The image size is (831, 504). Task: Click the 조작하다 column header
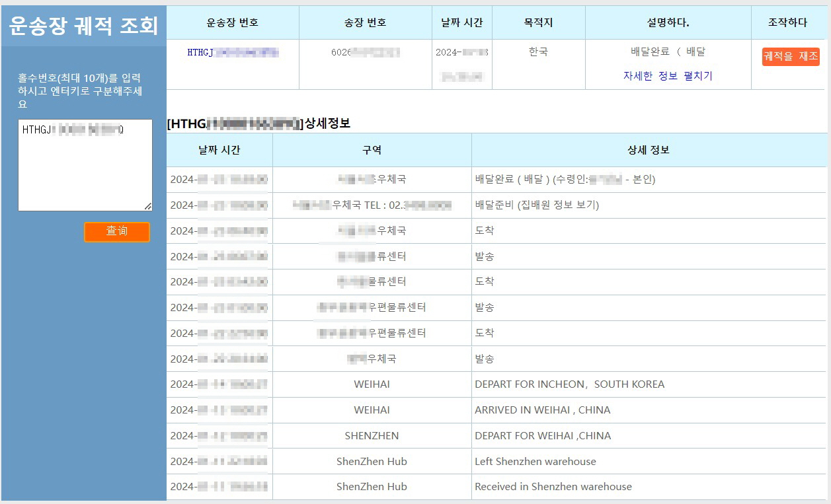click(787, 22)
